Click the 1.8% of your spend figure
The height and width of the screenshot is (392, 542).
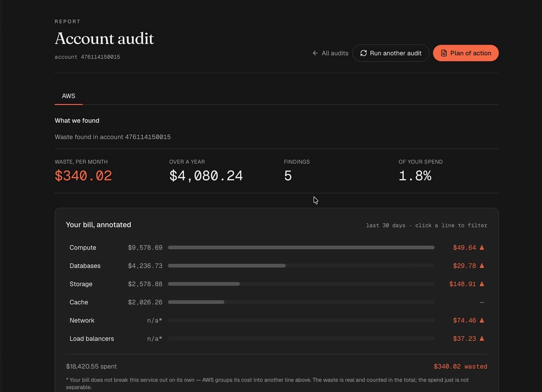(x=415, y=176)
